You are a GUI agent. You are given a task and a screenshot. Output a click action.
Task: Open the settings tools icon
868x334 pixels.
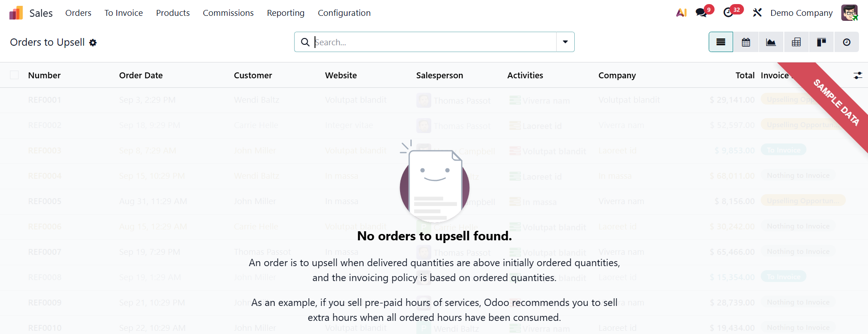(757, 13)
